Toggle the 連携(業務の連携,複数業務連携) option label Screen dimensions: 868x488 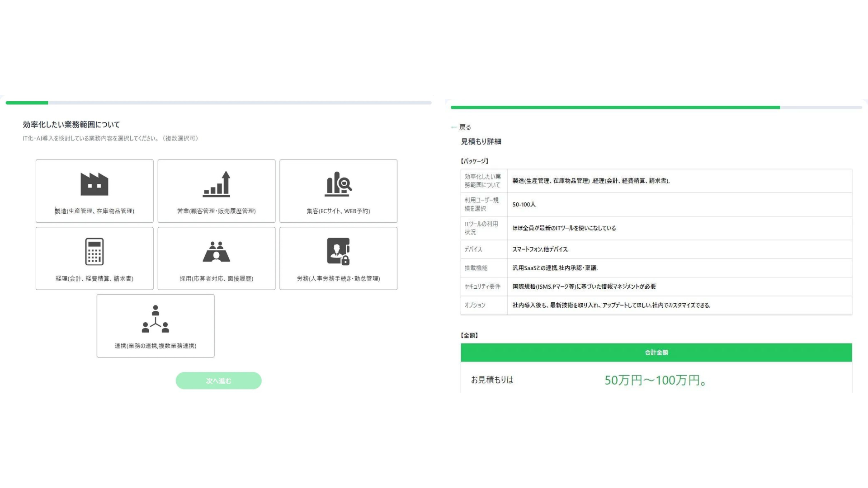[x=155, y=346]
